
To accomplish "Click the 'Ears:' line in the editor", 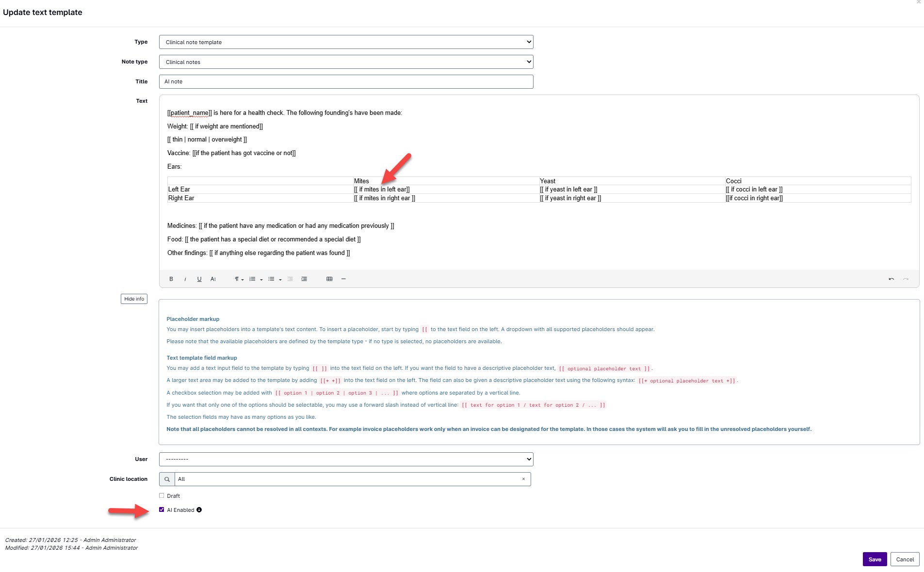I will pos(175,167).
